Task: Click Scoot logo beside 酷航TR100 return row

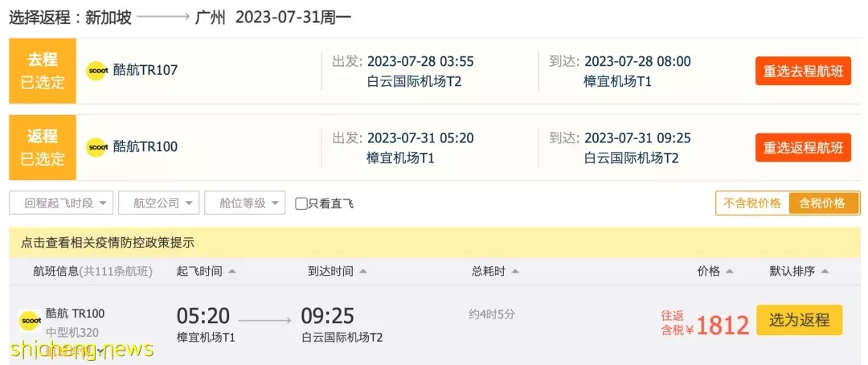Action: [x=96, y=147]
